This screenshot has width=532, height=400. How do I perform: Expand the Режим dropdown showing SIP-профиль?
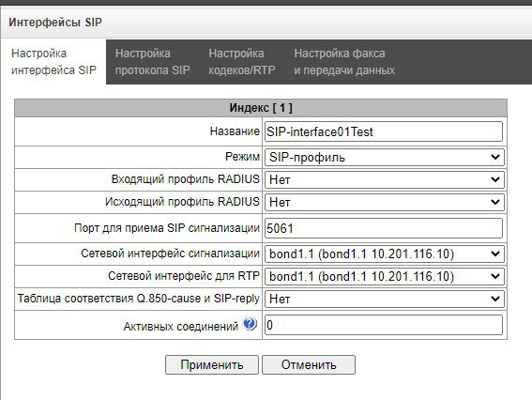click(x=385, y=157)
